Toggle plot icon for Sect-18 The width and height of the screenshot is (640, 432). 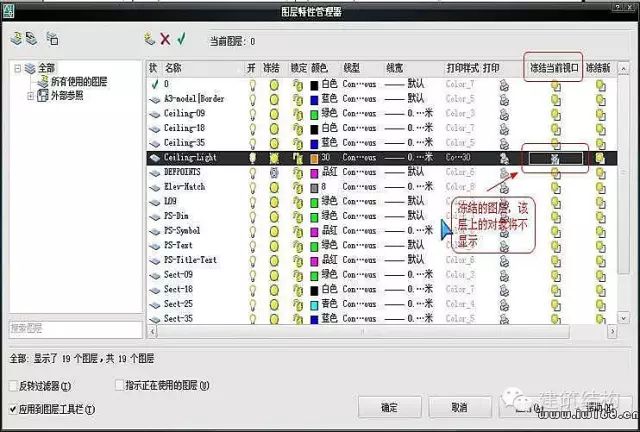pyautogui.click(x=504, y=290)
